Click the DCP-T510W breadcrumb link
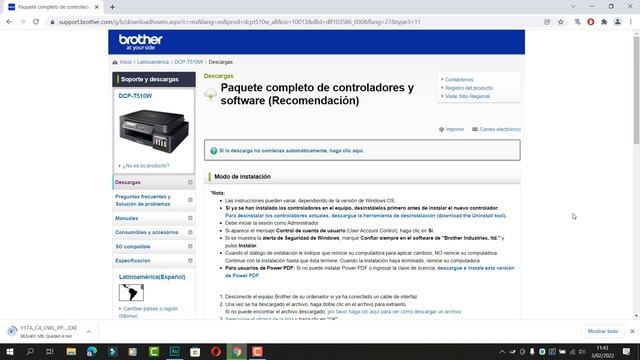This screenshot has width=640, height=360. click(189, 62)
